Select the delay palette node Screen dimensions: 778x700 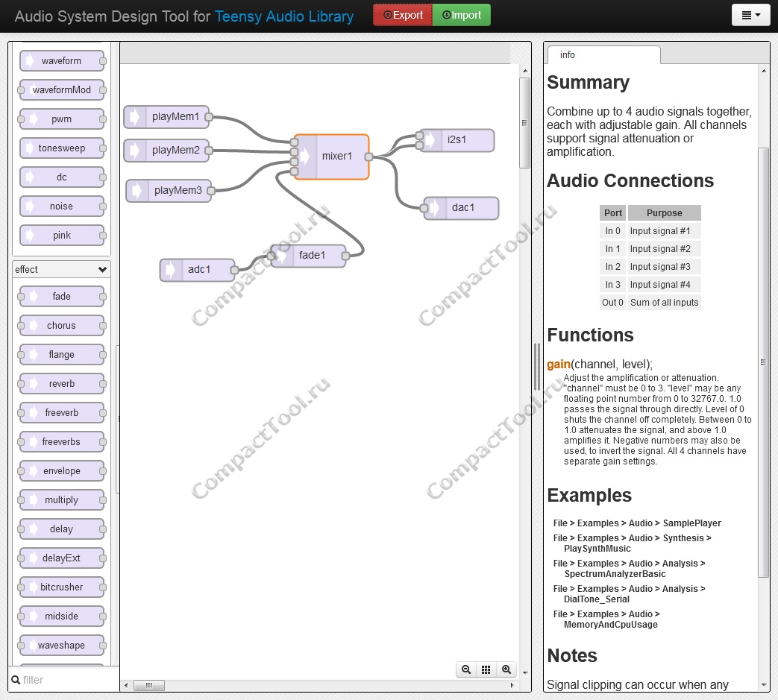point(62,529)
